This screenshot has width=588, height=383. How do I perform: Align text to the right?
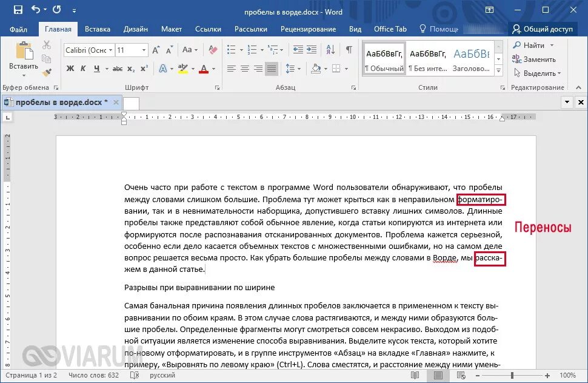(x=258, y=69)
